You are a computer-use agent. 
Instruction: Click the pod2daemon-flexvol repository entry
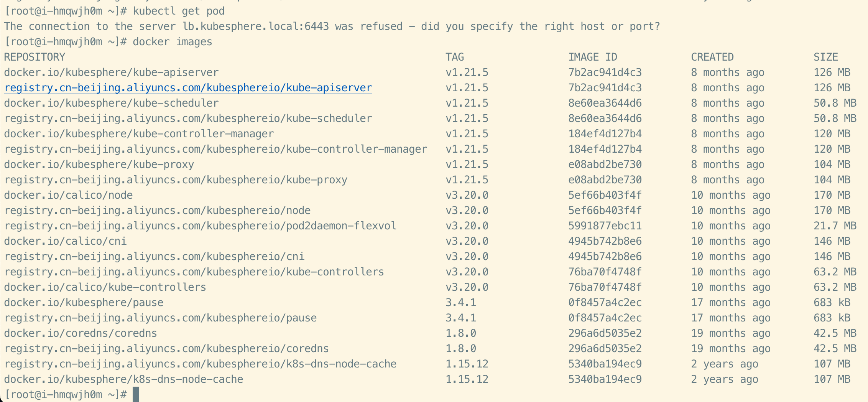tap(200, 226)
